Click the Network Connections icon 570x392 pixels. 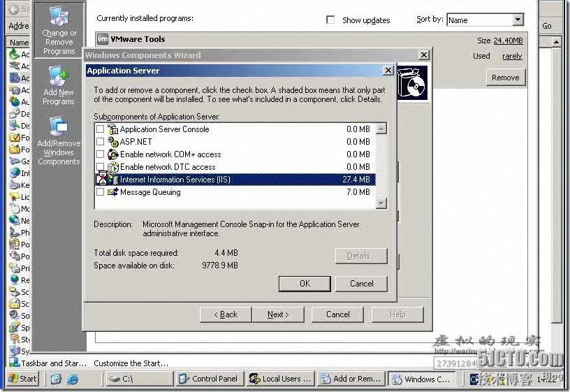[15, 220]
